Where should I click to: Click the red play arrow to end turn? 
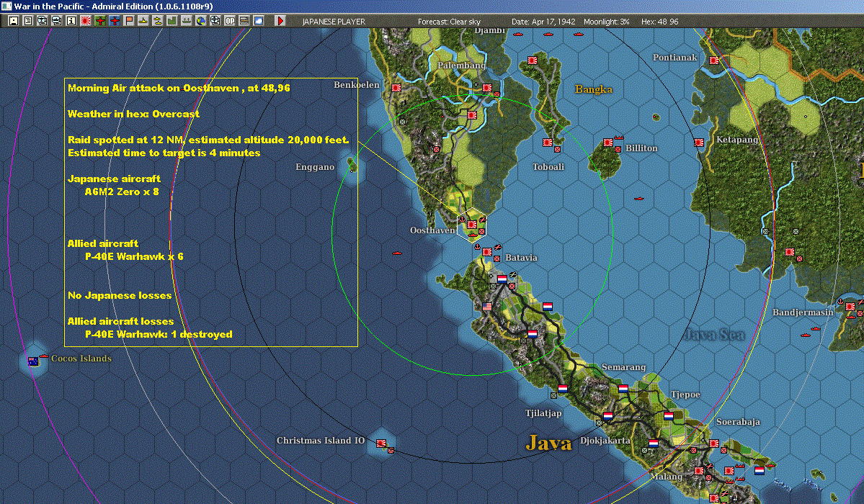[280, 21]
